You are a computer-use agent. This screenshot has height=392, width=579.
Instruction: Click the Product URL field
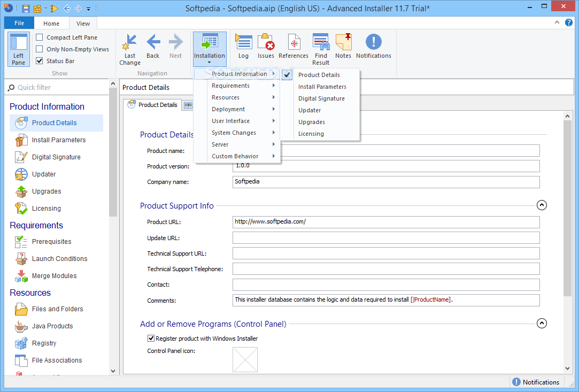(x=386, y=222)
